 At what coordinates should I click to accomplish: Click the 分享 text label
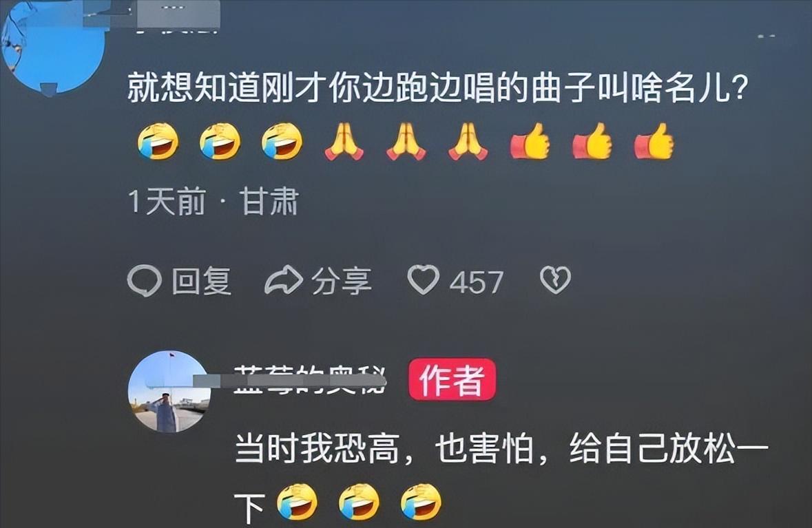pos(342,281)
